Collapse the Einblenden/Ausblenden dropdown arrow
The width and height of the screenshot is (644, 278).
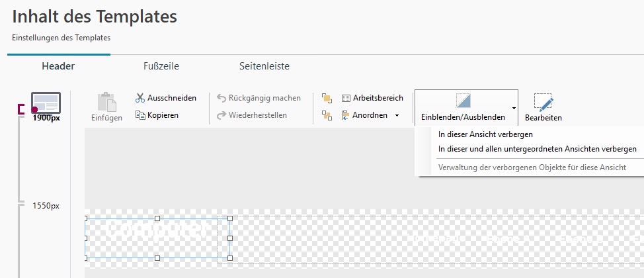tap(514, 107)
